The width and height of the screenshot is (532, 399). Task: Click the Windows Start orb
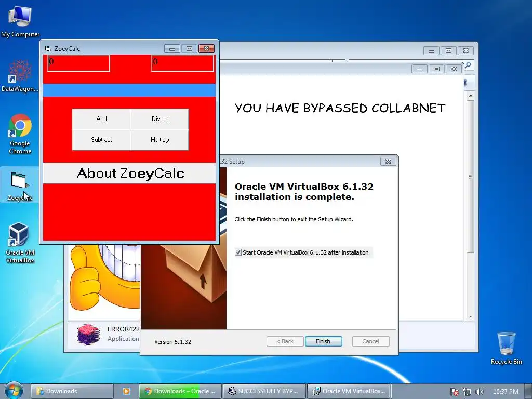14,390
